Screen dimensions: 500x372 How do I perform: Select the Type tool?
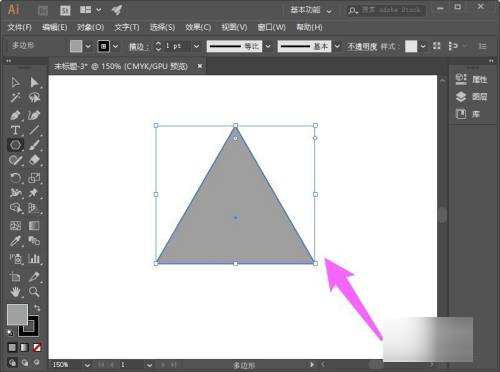coord(15,130)
